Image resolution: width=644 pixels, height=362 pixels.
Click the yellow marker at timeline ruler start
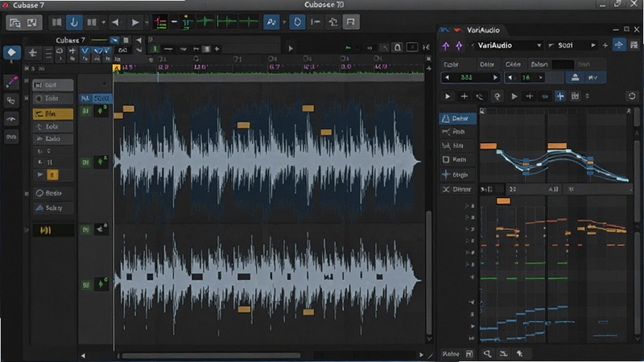point(116,68)
